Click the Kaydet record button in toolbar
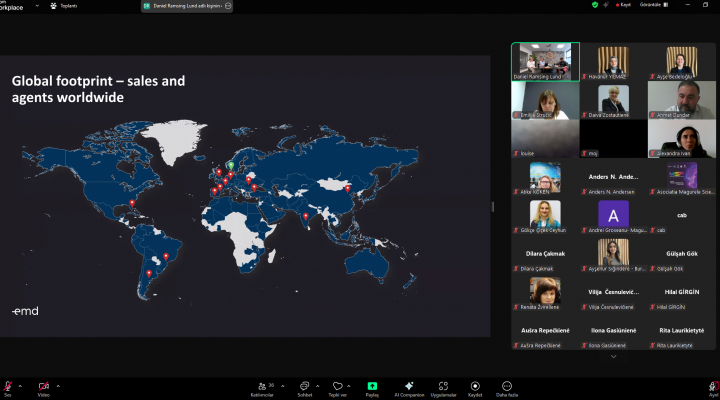The width and height of the screenshot is (720, 400). pos(475,387)
